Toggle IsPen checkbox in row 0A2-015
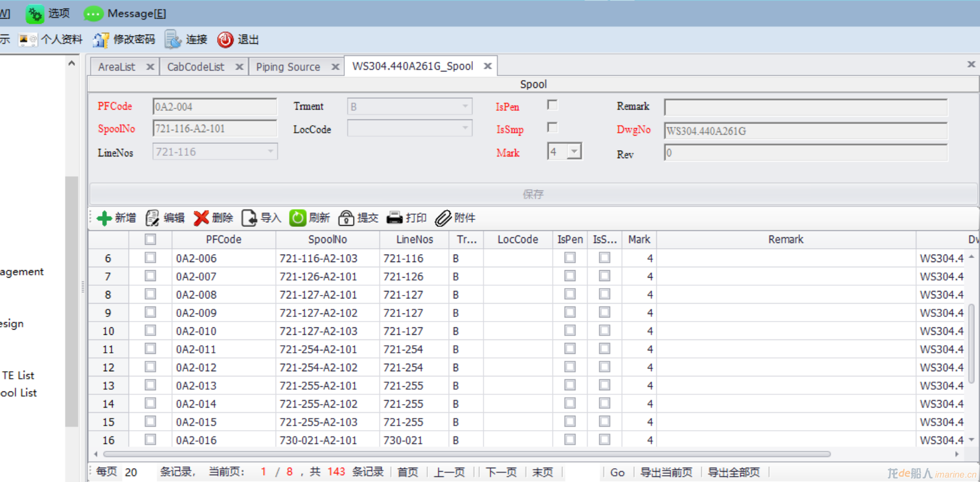980x482 pixels. point(570,421)
